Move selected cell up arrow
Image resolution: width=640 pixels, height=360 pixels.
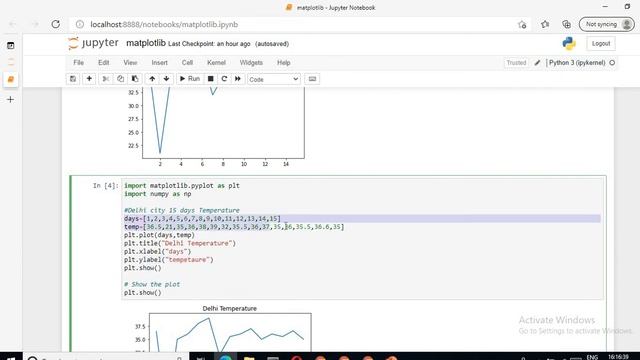click(152, 79)
